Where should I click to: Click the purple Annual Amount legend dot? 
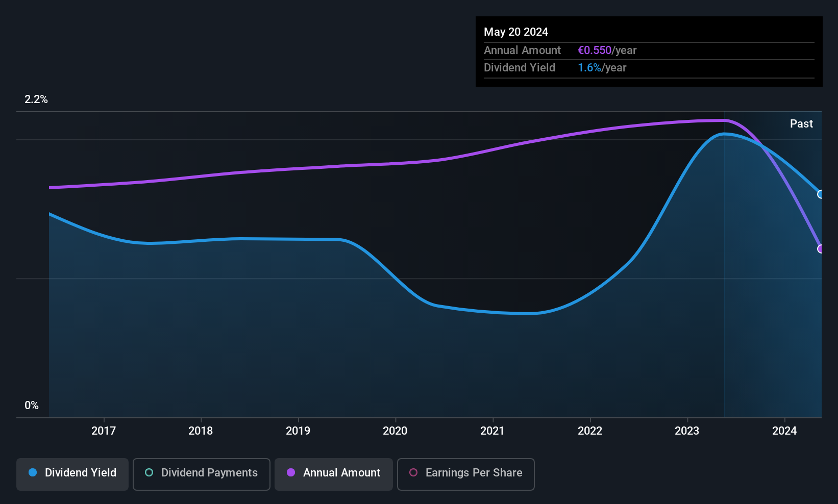(291, 472)
